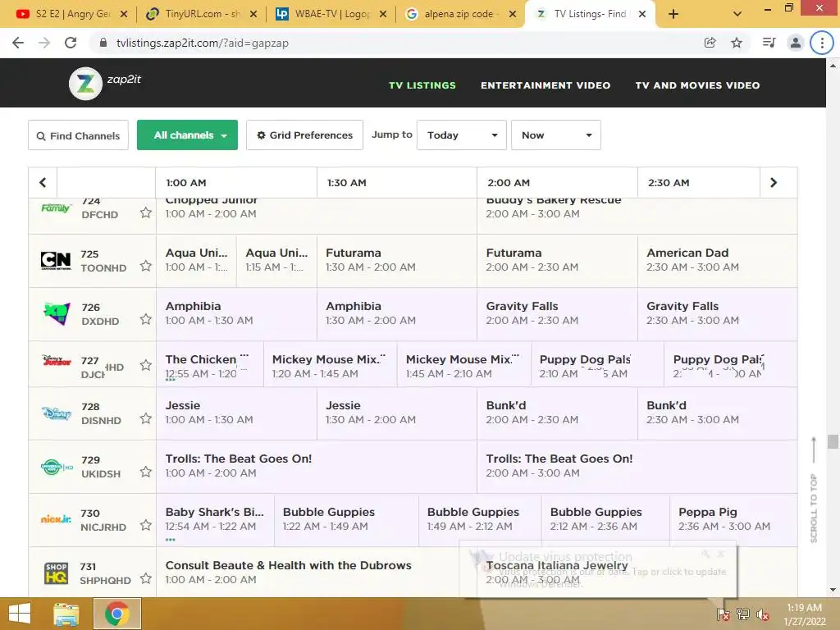Star channel 726 DXDHD as favorite
The image size is (840, 630).
tap(146, 319)
